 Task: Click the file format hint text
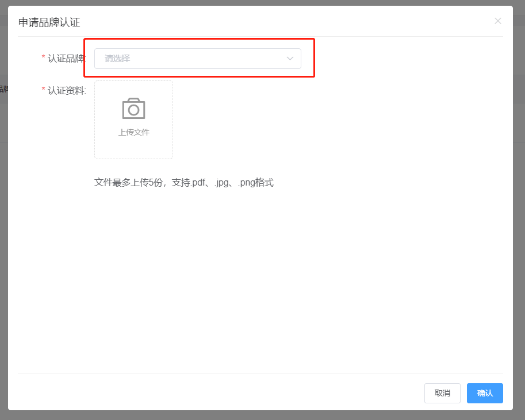tap(184, 182)
